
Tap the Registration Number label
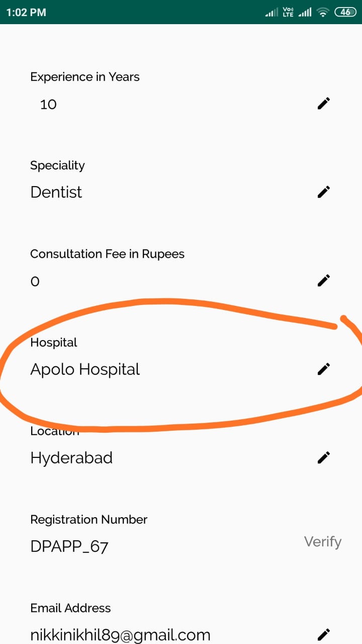click(x=89, y=520)
